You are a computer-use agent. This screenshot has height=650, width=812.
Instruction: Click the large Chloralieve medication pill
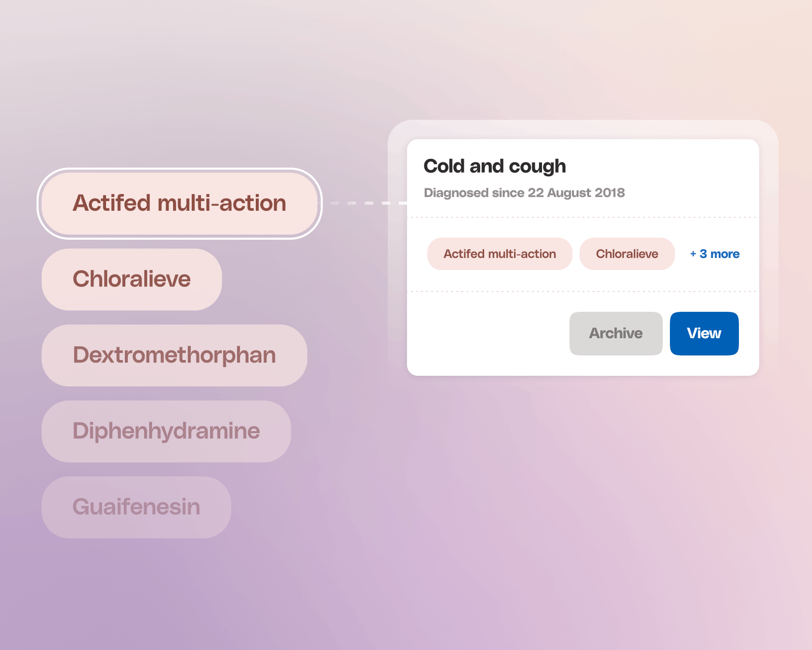pyautogui.click(x=132, y=279)
